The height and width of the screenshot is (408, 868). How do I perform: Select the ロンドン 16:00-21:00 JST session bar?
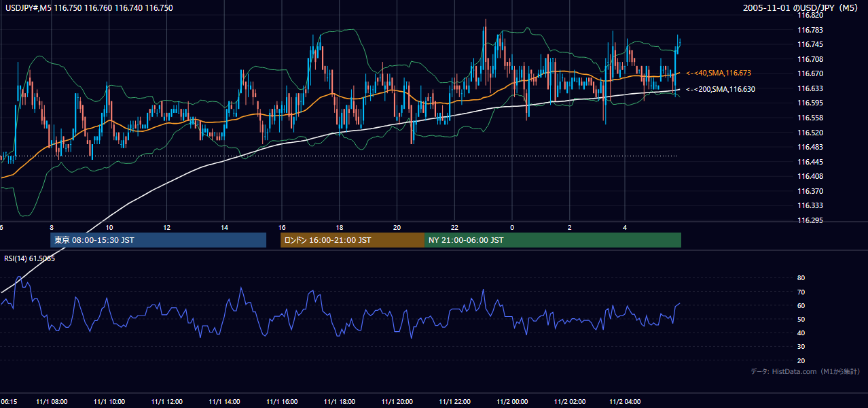tap(352, 240)
